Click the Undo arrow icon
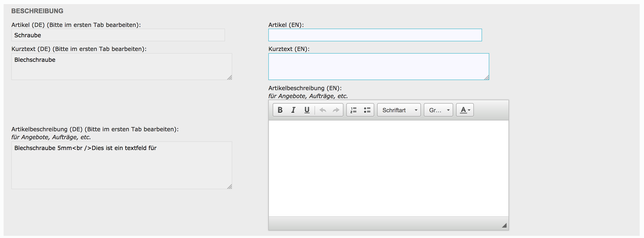The width and height of the screenshot is (644, 238). [x=323, y=110]
